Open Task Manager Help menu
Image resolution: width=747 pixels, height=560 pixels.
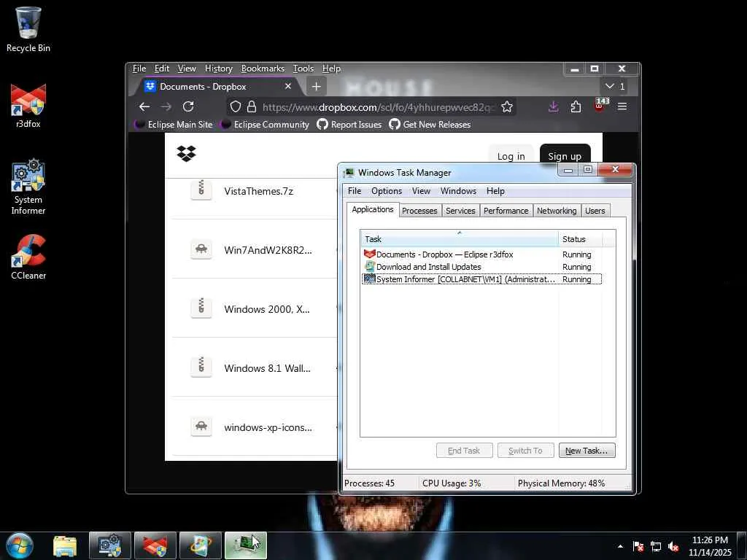coord(495,191)
